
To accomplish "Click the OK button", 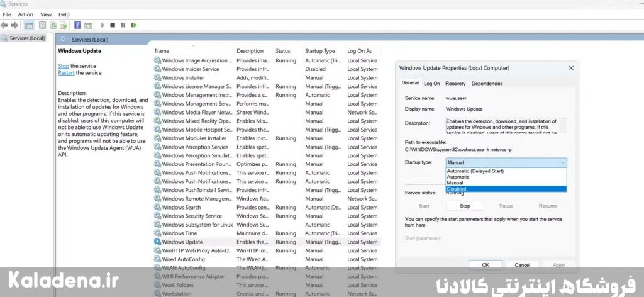I will coord(486,265).
